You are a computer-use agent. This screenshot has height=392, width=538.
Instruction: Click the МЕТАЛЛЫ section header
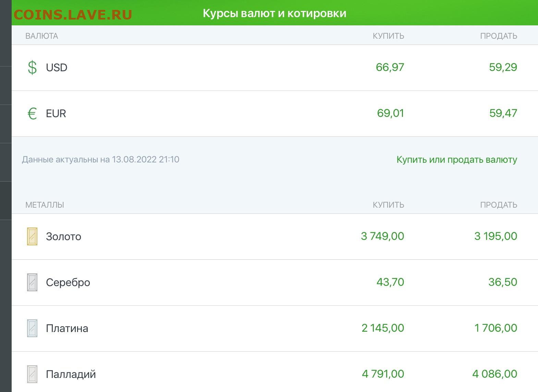pos(45,205)
